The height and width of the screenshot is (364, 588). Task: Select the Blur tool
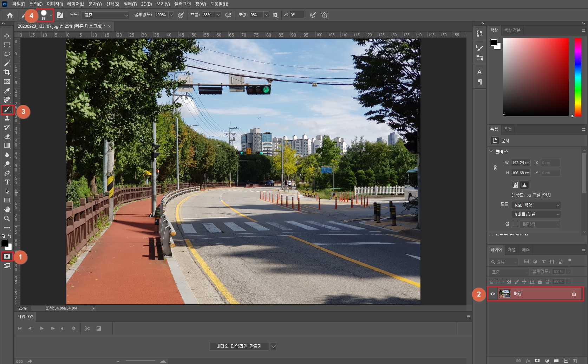pyautogui.click(x=7, y=155)
